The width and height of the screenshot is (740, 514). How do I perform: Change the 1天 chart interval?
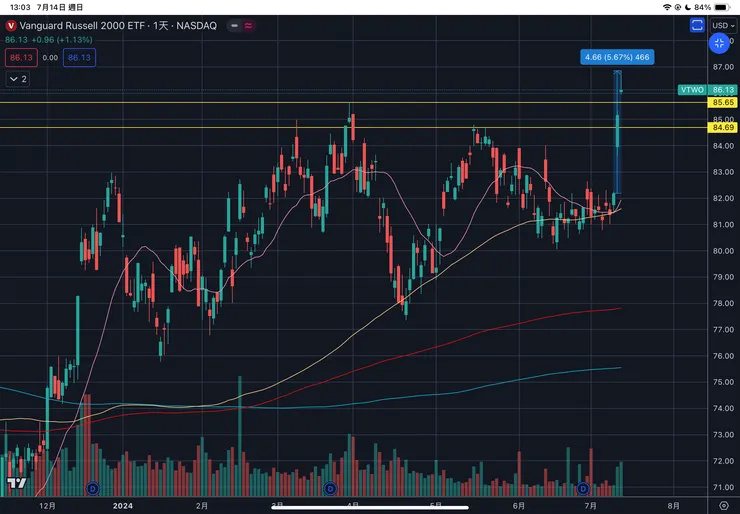point(160,26)
